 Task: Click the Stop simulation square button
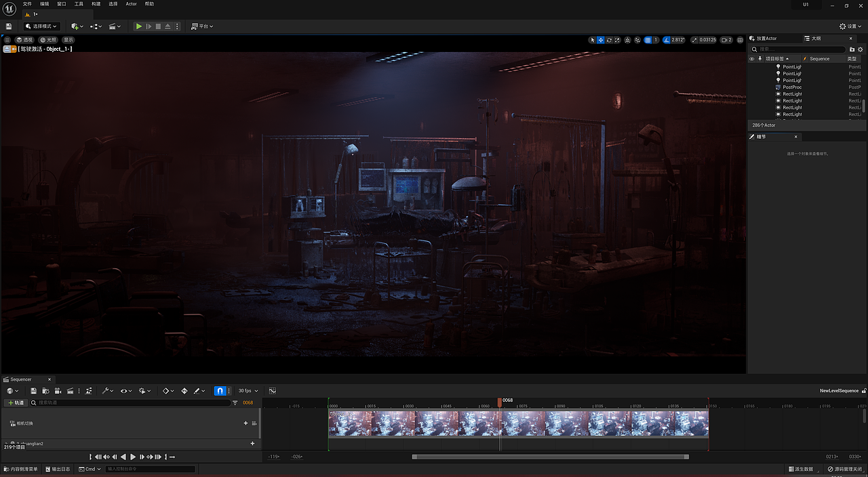coord(158,26)
